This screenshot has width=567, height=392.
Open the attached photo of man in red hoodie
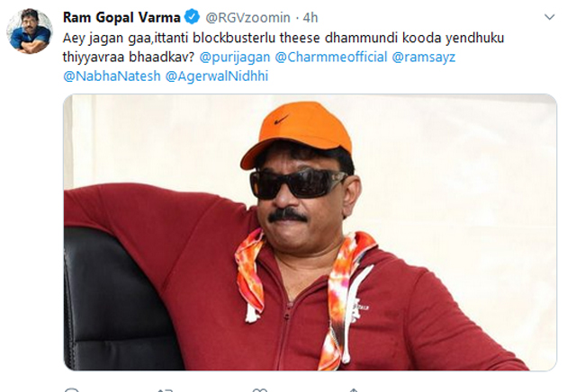coord(310,232)
